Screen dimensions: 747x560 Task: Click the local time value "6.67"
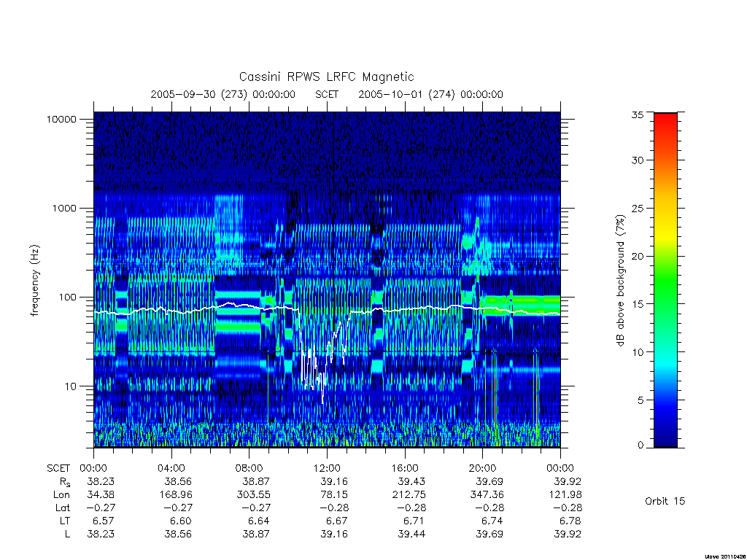point(336,521)
